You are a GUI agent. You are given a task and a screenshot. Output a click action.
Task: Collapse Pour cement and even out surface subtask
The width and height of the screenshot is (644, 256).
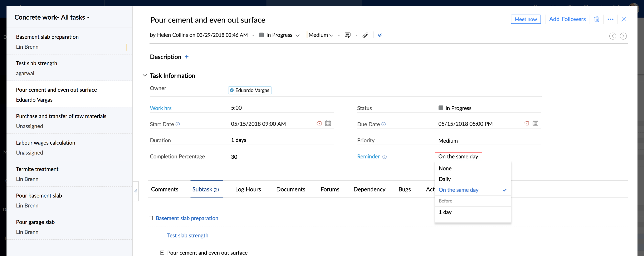click(162, 252)
